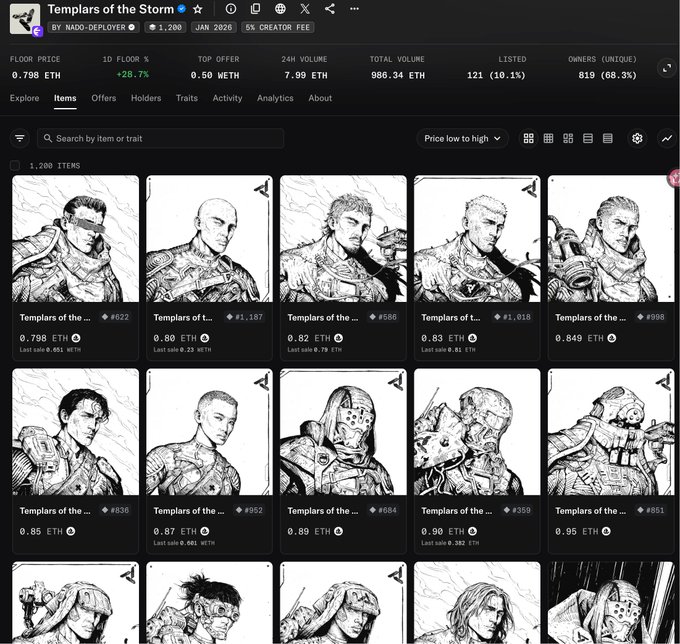This screenshot has width=680, height=644.
Task: Open the thumbnail of Templar #1,187
Action: 209,239
